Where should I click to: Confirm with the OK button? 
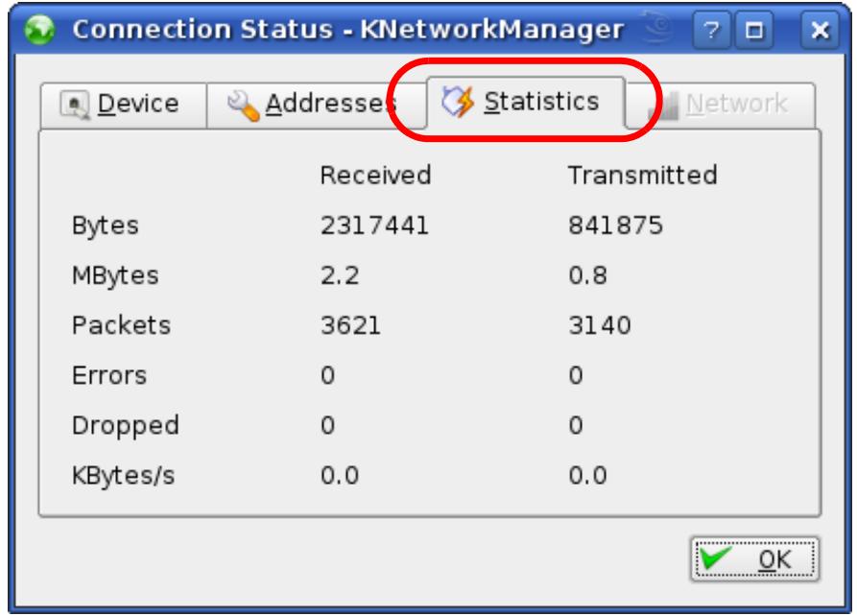coord(755,559)
